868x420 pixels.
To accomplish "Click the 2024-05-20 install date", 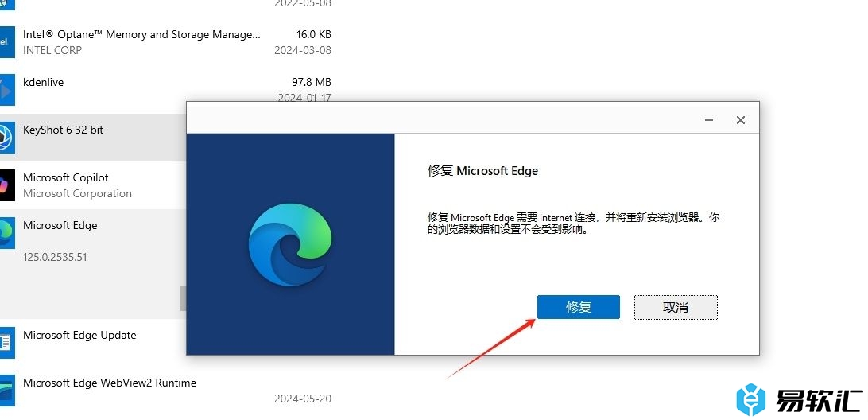I will click(x=303, y=399).
